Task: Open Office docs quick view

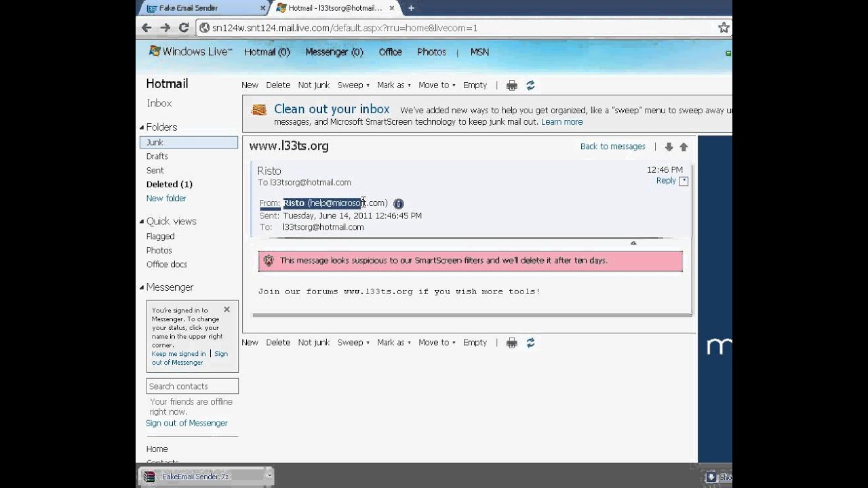Action: 167,264
